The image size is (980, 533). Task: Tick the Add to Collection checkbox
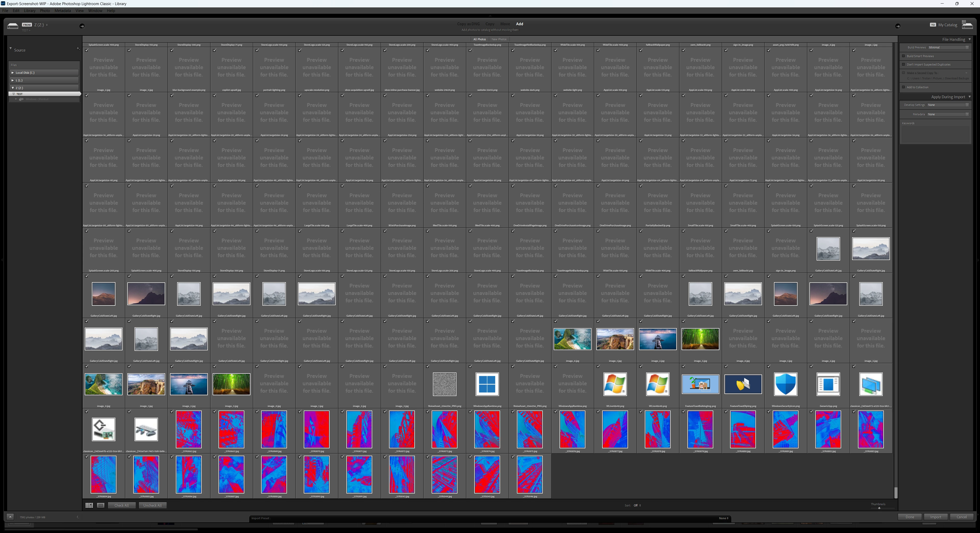(903, 87)
